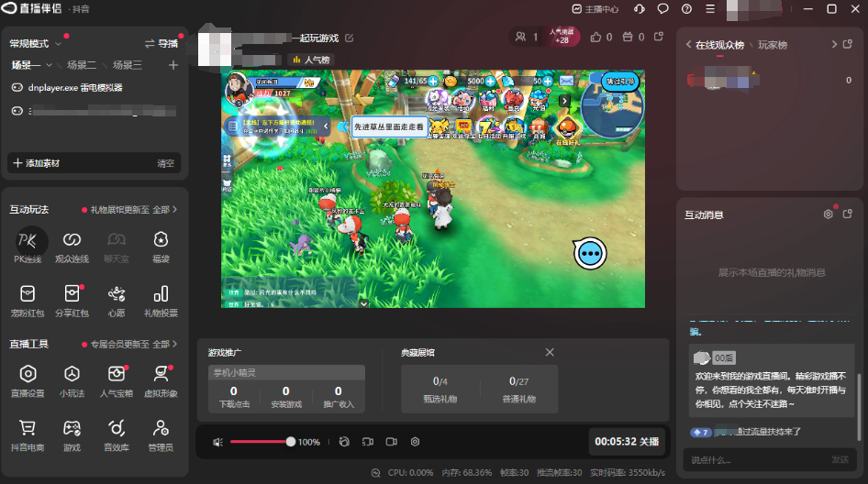Open the help question mark icon
This screenshot has height=484, width=868.
pos(686,9)
